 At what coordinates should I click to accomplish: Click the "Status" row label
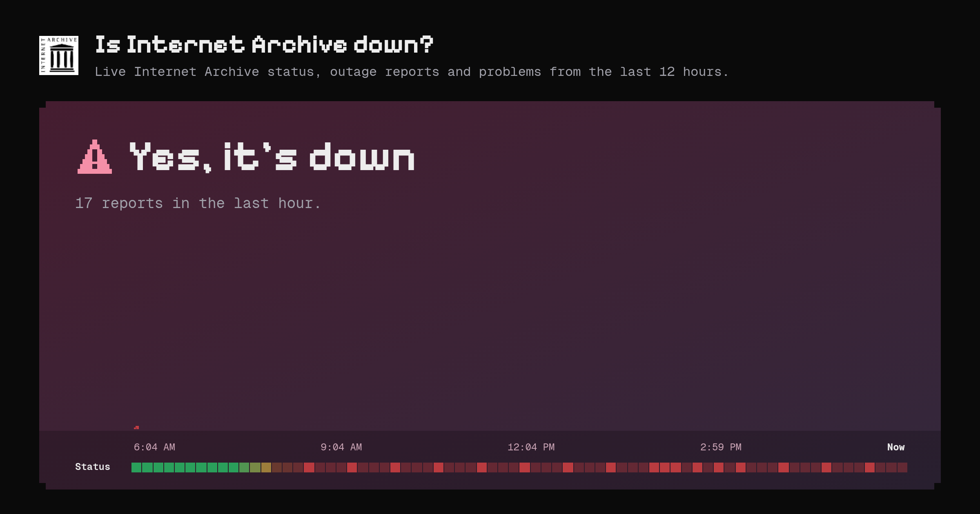[x=93, y=467]
